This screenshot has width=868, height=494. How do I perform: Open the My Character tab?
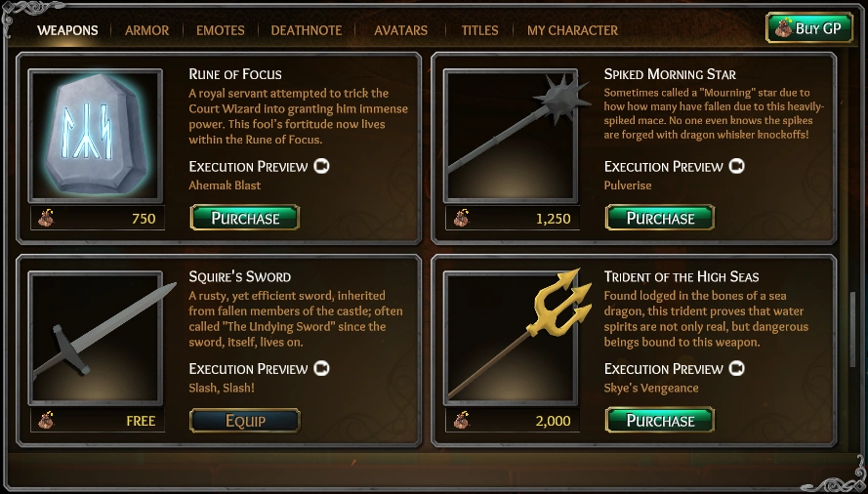572,30
